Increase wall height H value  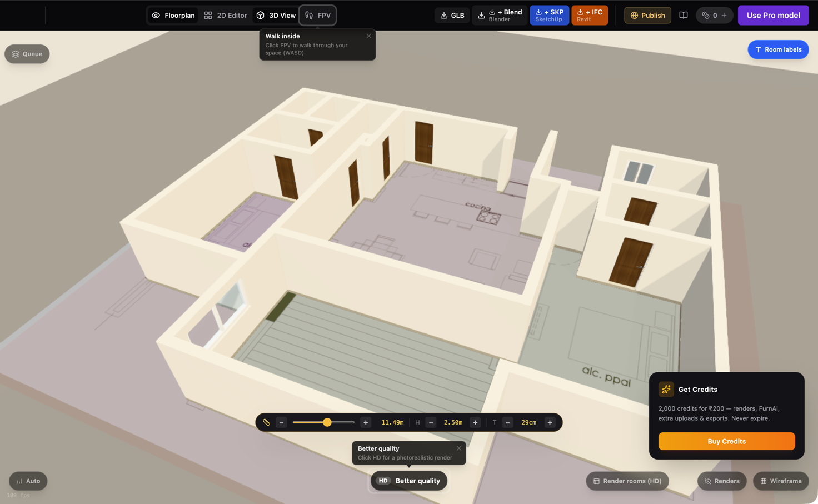pyautogui.click(x=475, y=422)
